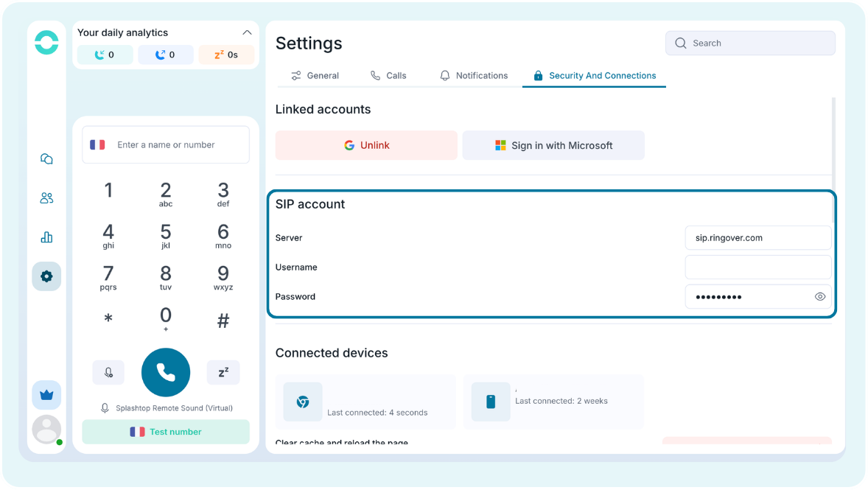The image size is (868, 490).
Task: Click the green phone call button
Action: [x=166, y=373]
